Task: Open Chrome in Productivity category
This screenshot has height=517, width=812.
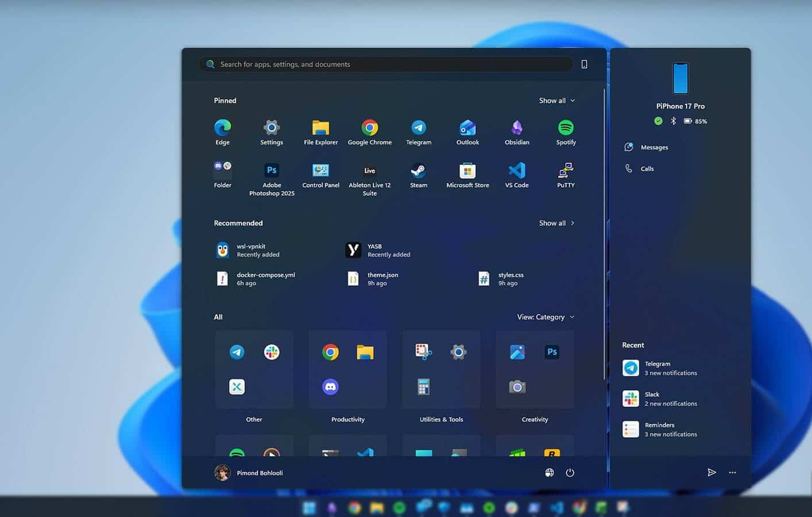Action: click(x=330, y=352)
